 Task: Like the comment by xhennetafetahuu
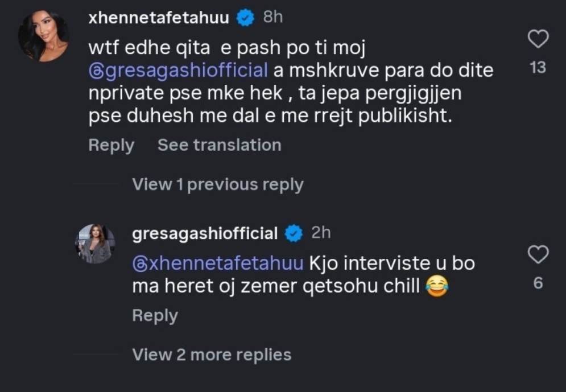(x=538, y=39)
